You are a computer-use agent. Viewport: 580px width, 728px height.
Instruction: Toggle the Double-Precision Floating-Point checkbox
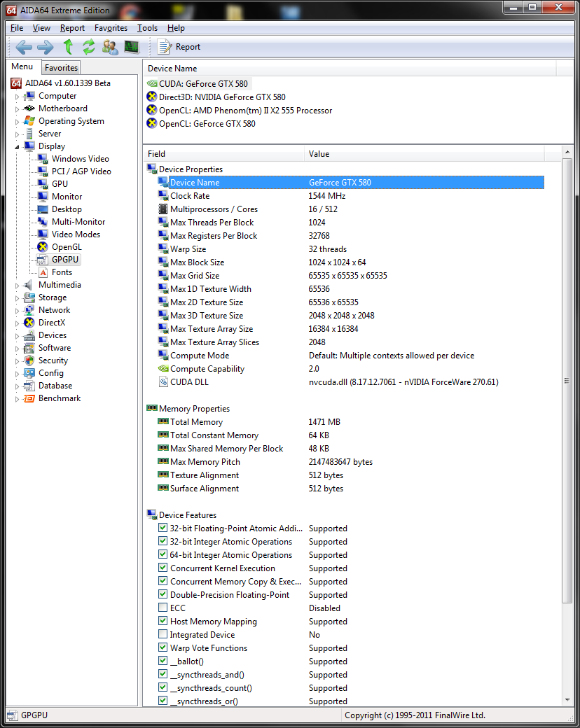pos(163,594)
